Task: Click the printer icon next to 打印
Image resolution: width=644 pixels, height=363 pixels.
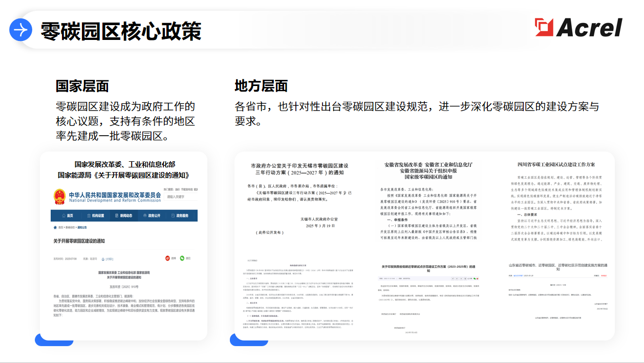Action: click(103, 259)
